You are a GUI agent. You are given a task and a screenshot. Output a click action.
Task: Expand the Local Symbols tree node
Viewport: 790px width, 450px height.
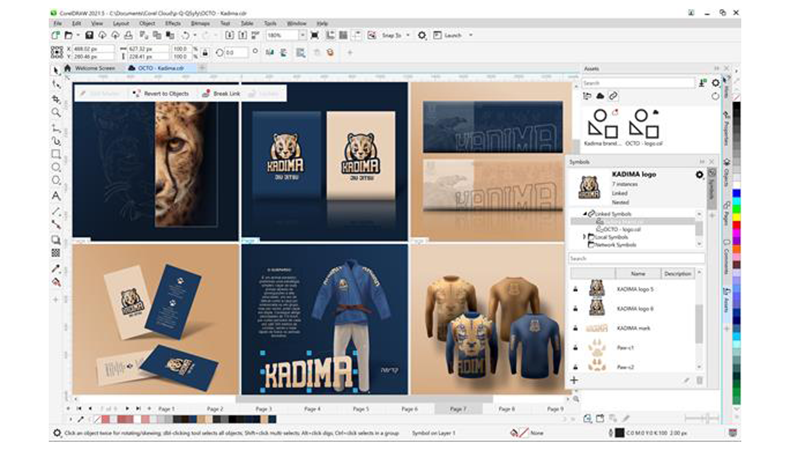pos(585,237)
